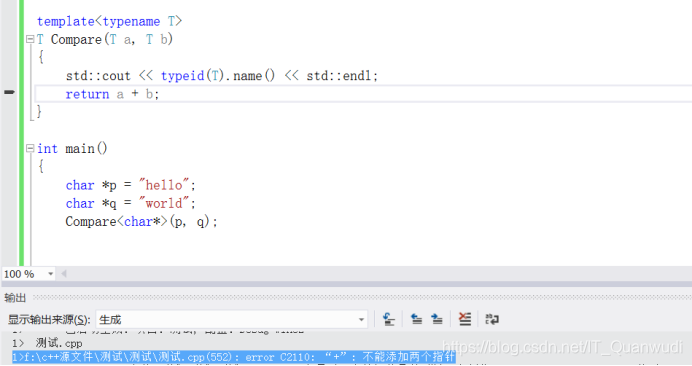The width and height of the screenshot is (692, 366).
Task: Click the '1> 测试.cpp' output line
Action: point(47,343)
